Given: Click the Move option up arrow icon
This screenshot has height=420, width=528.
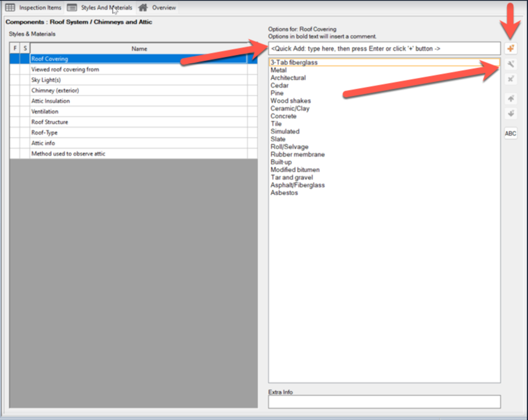Looking at the screenshot, I should [x=510, y=98].
